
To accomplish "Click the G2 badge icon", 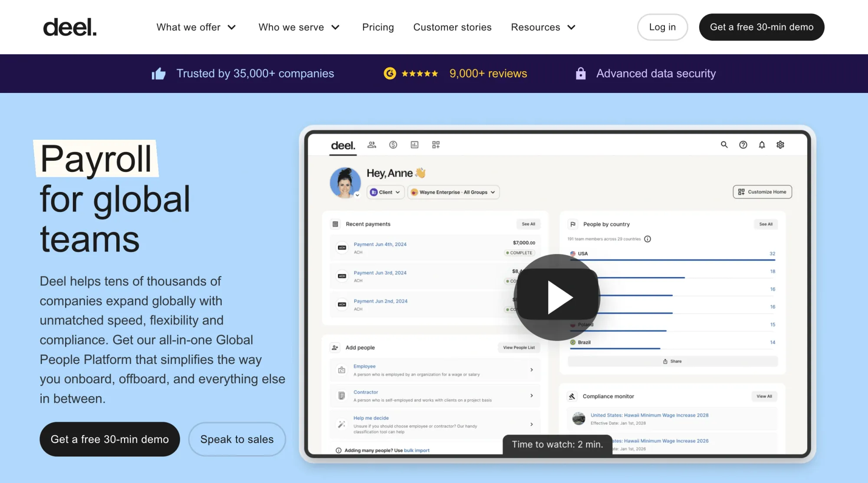I will pyautogui.click(x=390, y=73).
